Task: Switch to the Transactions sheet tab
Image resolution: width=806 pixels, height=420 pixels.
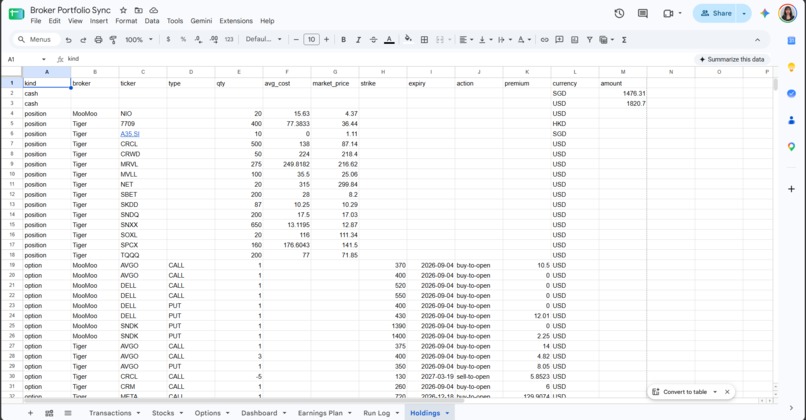Action: tap(110, 413)
